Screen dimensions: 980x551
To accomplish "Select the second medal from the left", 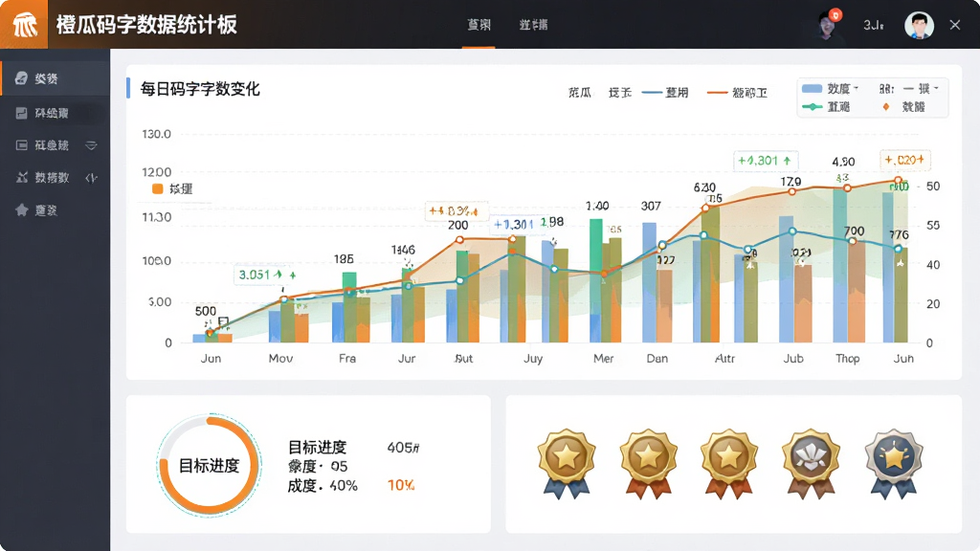I will pos(648,463).
